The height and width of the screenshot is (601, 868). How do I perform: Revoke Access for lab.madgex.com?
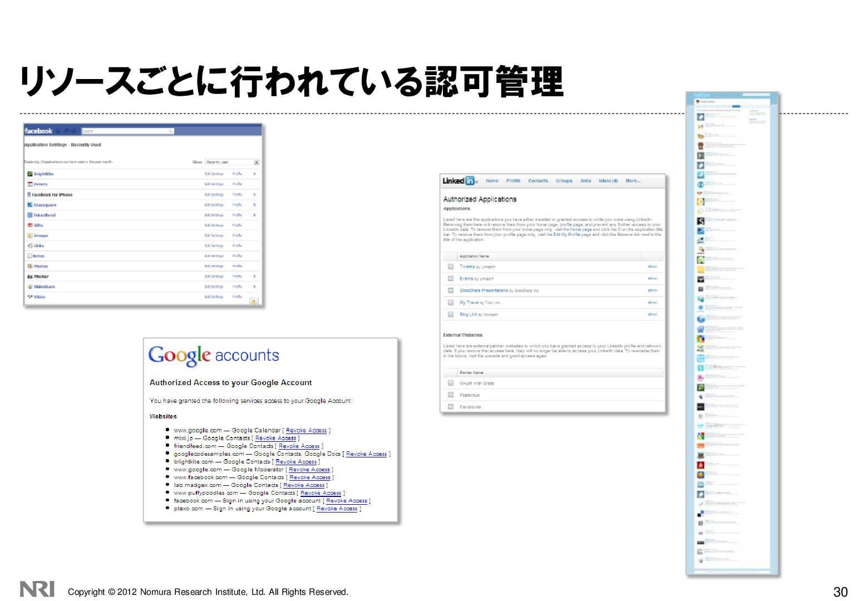coord(303,485)
